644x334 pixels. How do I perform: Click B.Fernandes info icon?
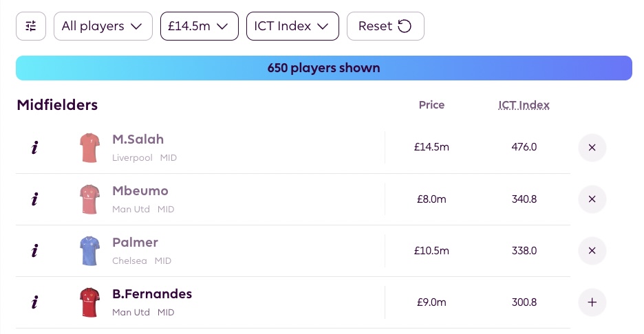[x=34, y=302]
